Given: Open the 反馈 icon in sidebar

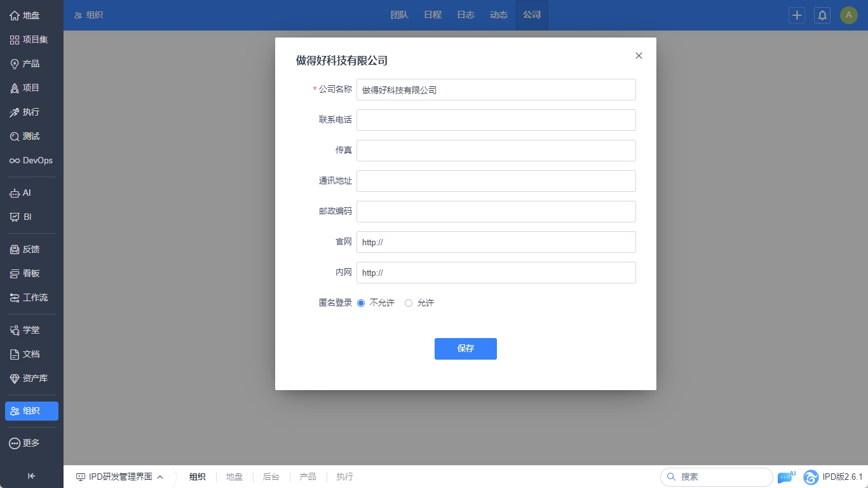Looking at the screenshot, I should coord(15,249).
